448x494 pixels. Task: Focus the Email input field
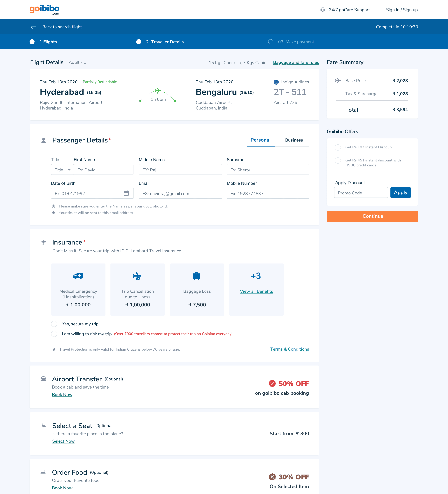[x=180, y=193]
